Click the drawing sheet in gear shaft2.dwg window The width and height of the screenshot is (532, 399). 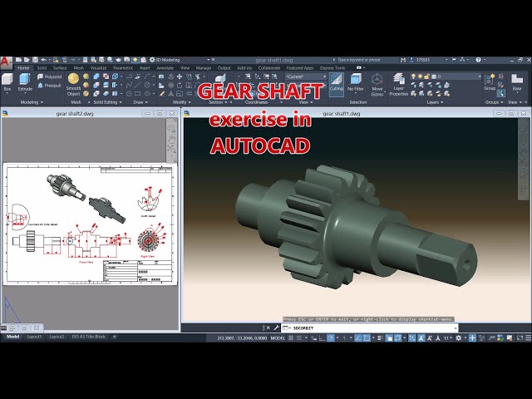pos(90,224)
